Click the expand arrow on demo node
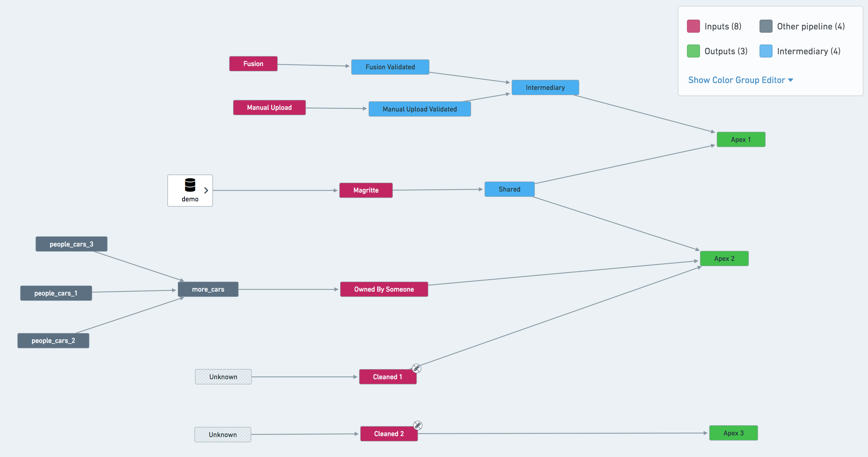This screenshot has height=457, width=868. pos(206,190)
